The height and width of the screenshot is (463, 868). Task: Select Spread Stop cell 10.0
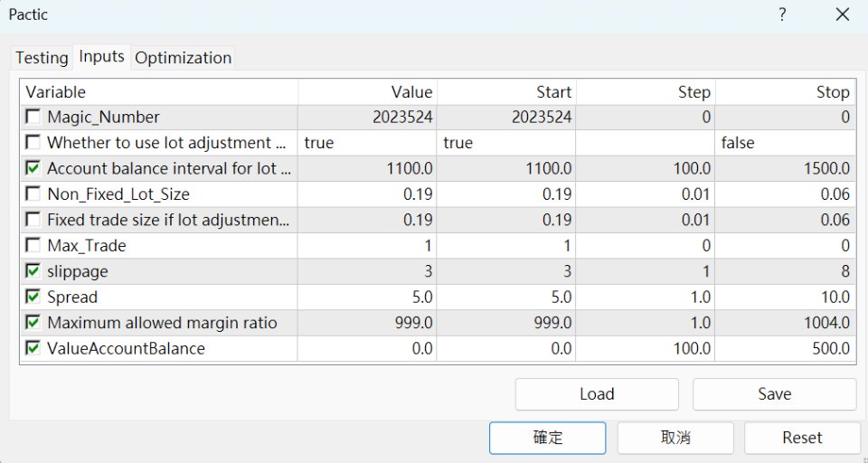click(786, 297)
